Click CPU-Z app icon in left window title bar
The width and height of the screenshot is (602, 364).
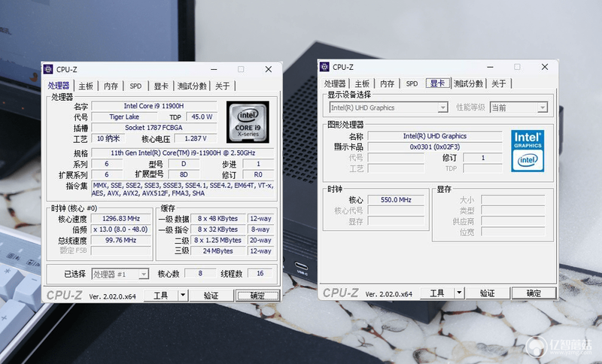pos(48,69)
